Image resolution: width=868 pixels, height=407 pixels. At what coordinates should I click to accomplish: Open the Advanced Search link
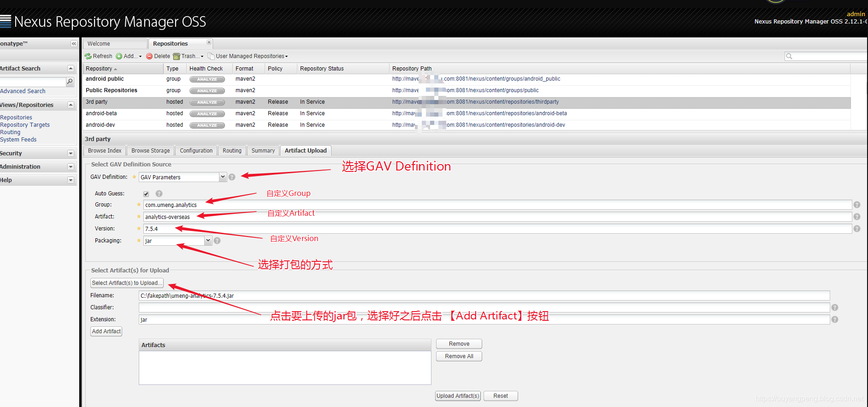pyautogui.click(x=23, y=91)
